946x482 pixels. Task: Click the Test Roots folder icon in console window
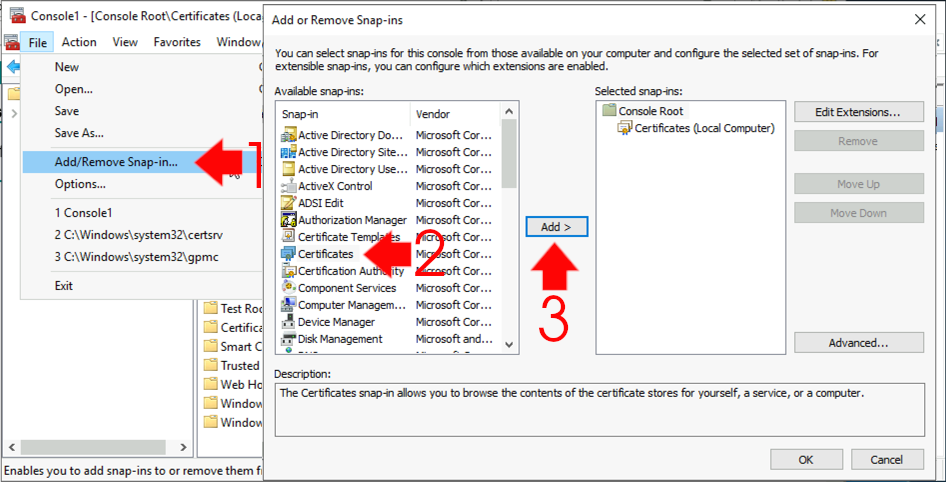pyautogui.click(x=210, y=308)
